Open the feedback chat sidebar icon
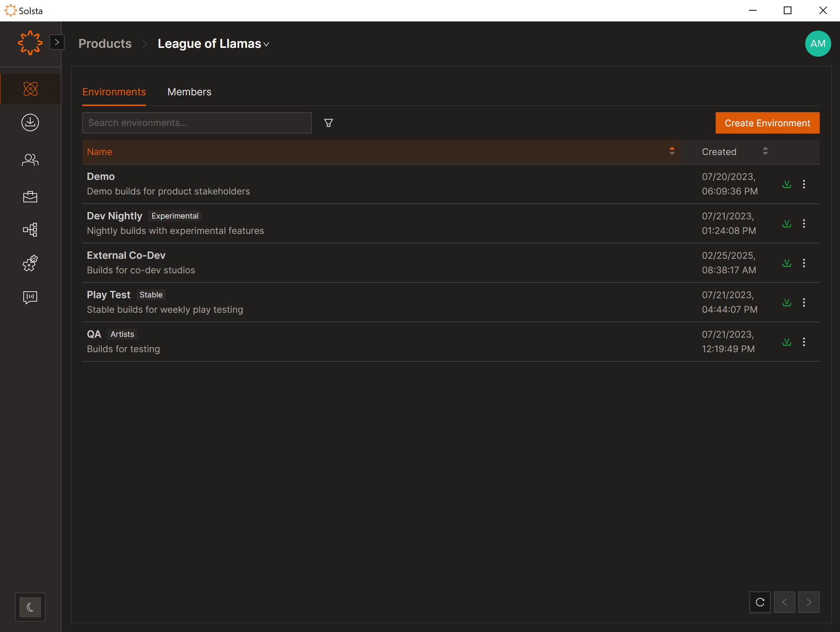This screenshot has width=840, height=632. (30, 297)
